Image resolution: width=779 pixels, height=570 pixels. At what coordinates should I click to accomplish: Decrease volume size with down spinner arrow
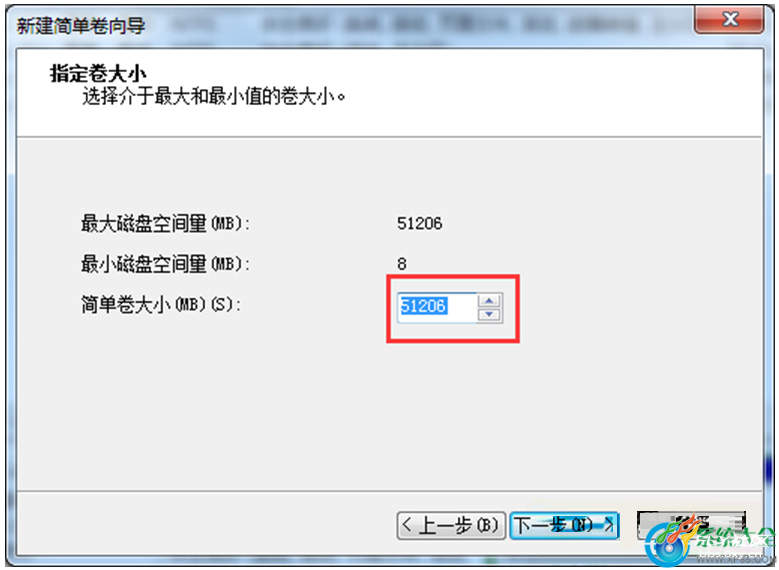[x=489, y=315]
